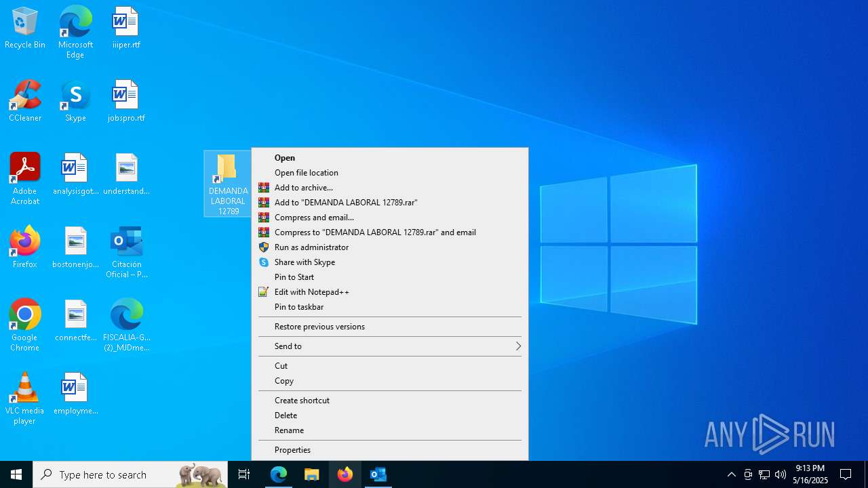868x488 pixels.
Task: Switch to Firefox in the taskbar
Action: tap(345, 474)
